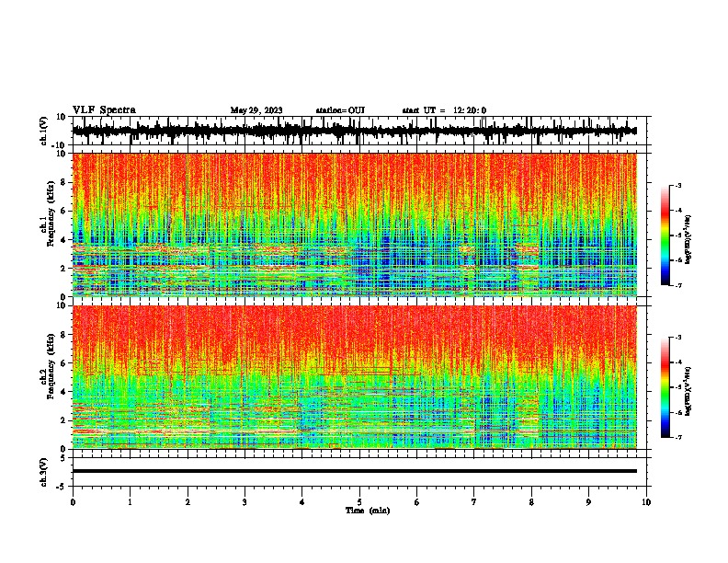Image resolution: width=728 pixels, height=563 pixels.
Task: Click the "-3" label on ch.1 color scale
Action: pos(677,186)
